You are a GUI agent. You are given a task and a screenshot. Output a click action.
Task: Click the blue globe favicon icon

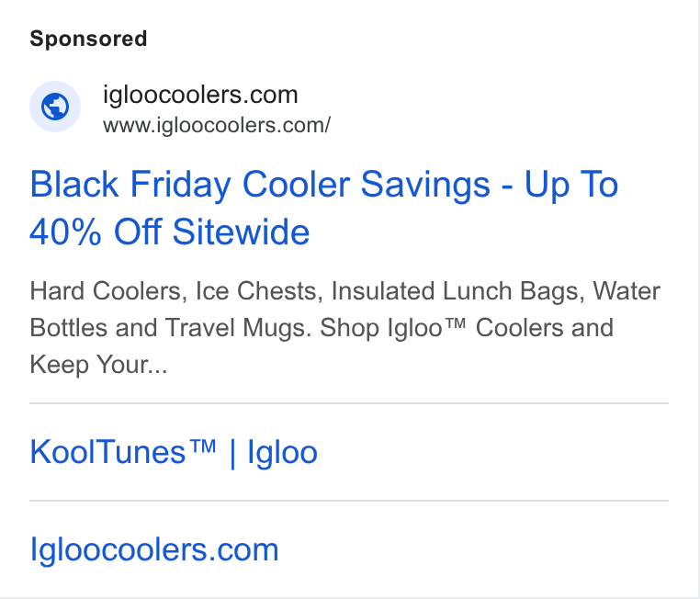[55, 107]
